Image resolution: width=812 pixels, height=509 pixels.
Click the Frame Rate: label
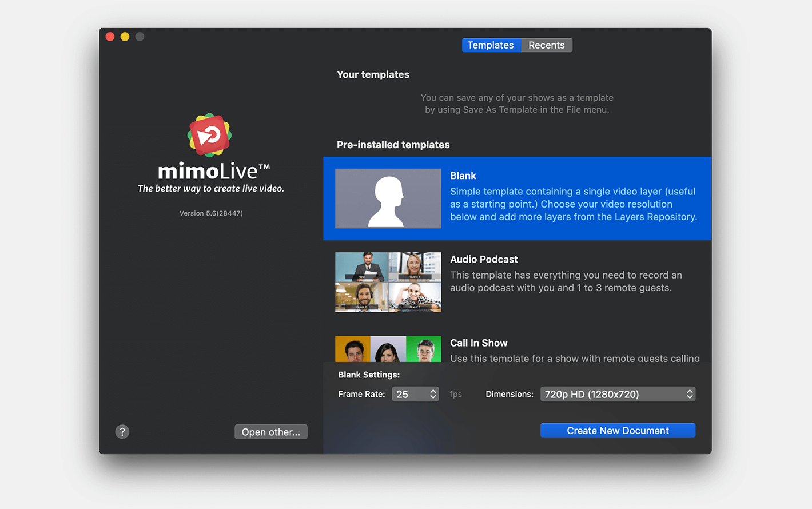click(361, 394)
